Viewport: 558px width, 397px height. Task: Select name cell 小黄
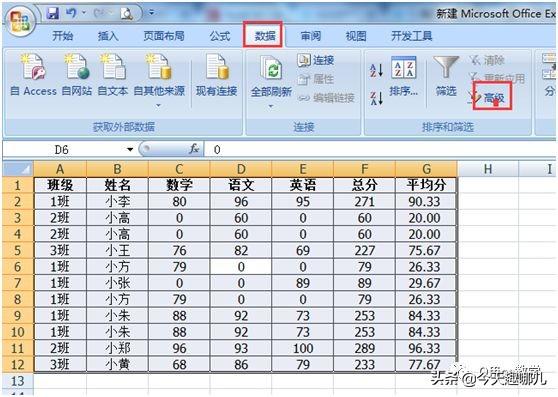coord(117,364)
